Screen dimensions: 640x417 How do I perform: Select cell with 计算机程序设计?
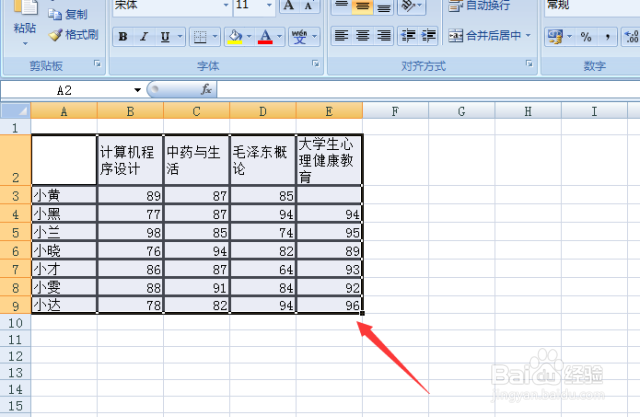pos(130,160)
